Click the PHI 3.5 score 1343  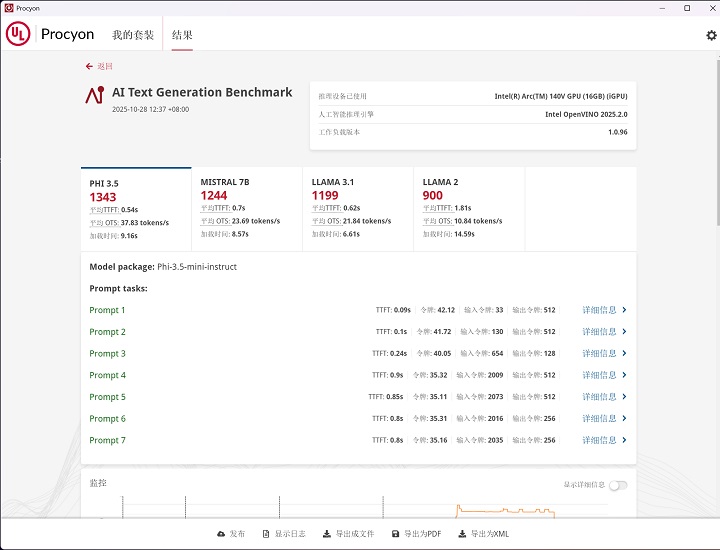[x=103, y=197]
